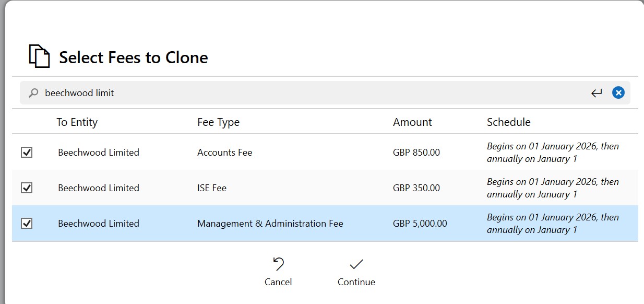Click the undo arrow icon above Cancel
The height and width of the screenshot is (304, 644).
click(x=277, y=263)
